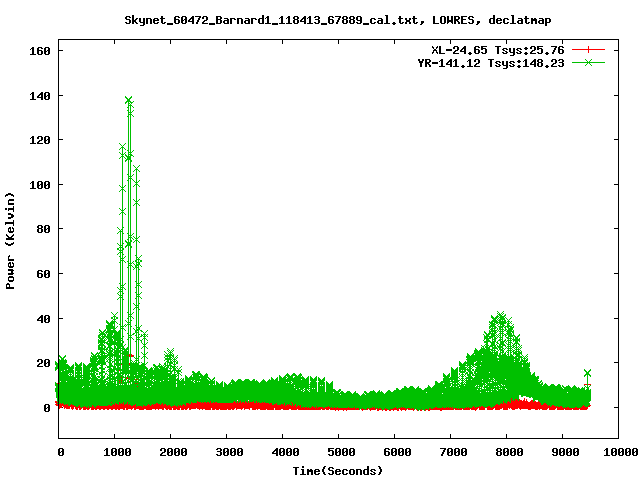The width and height of the screenshot is (640, 480).
Task: Click the 3000 x-axis tick label
Action: coord(229,452)
